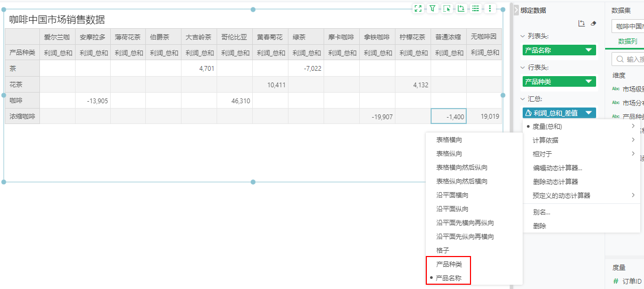Image resolution: width=644 pixels, height=289 pixels.
Task: Click 编辑动态计算器... menu entry
Action: [x=557, y=168]
